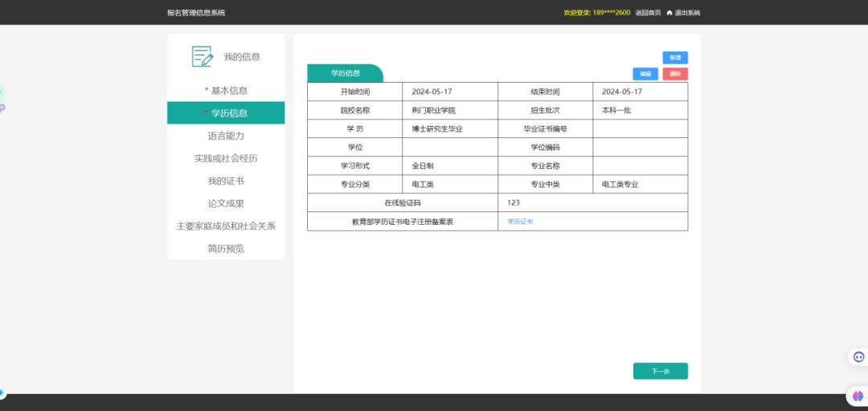Click the green 下一步 button

click(x=661, y=371)
